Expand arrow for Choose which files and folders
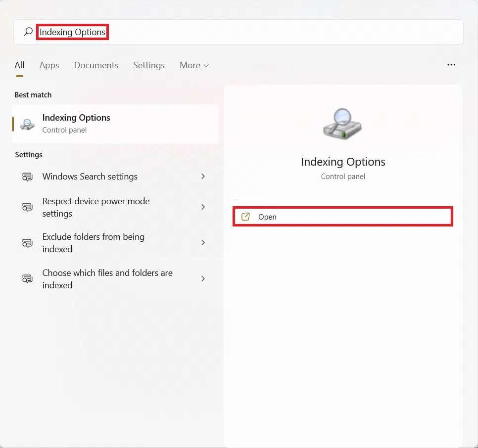Viewport: 478px width, 448px height. click(203, 278)
